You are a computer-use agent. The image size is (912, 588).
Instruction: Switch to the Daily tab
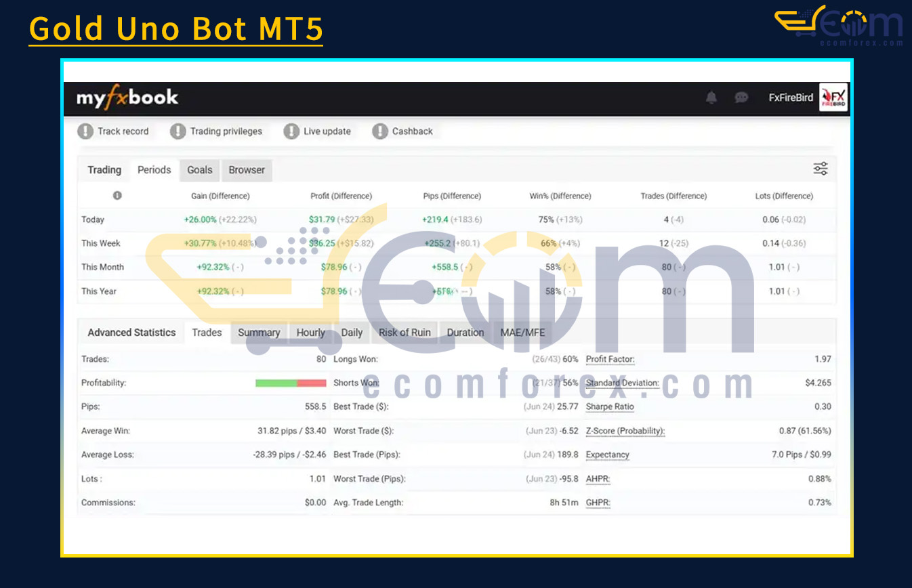[352, 333]
